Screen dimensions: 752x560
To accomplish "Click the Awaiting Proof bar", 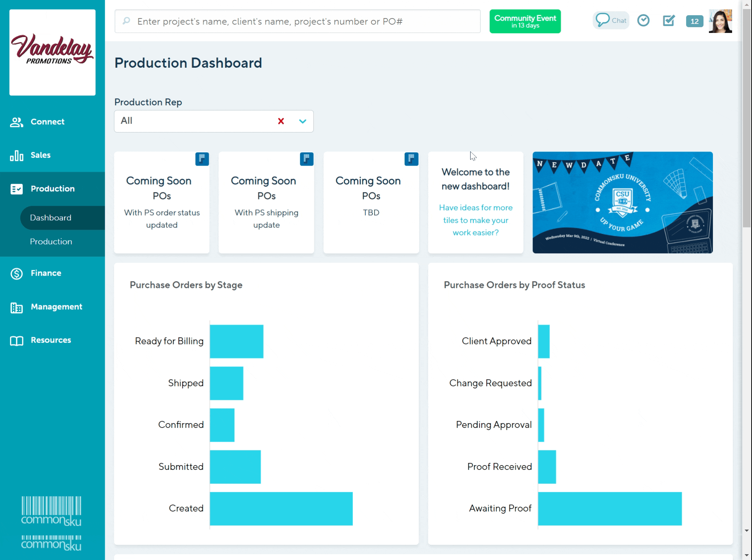I will coord(610,509).
